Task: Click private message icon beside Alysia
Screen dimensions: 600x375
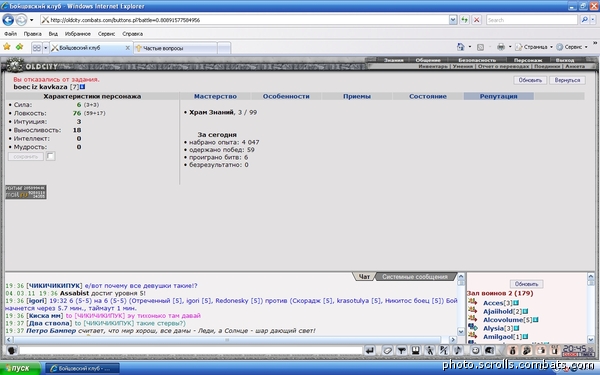Action: click(x=472, y=328)
